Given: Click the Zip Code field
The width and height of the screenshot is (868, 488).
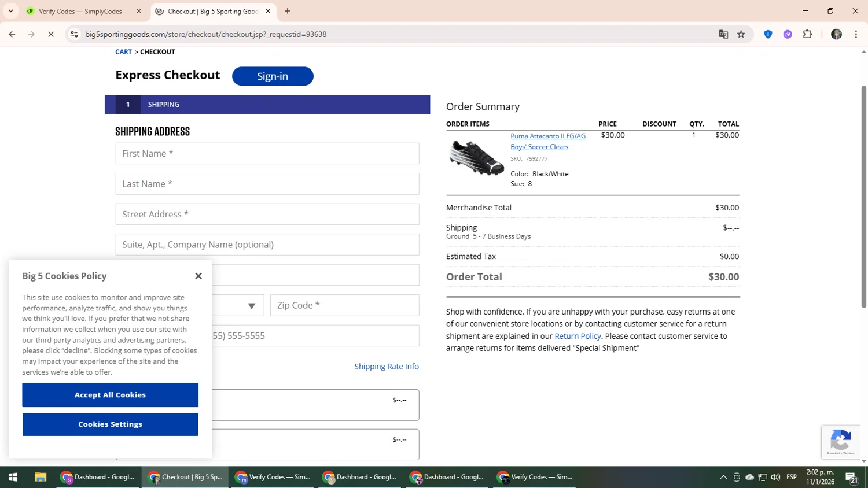Looking at the screenshot, I should [x=345, y=305].
